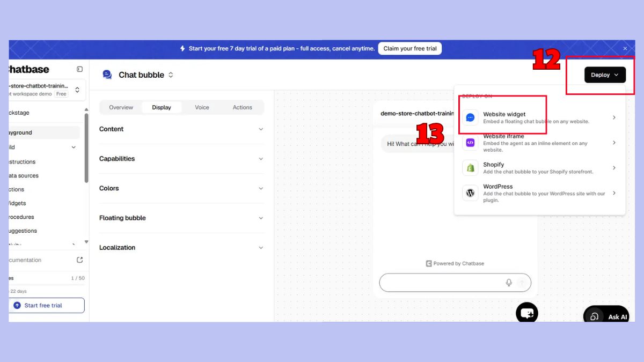Expand the Capabilities section
Image resolution: width=644 pixels, height=362 pixels.
(181, 159)
